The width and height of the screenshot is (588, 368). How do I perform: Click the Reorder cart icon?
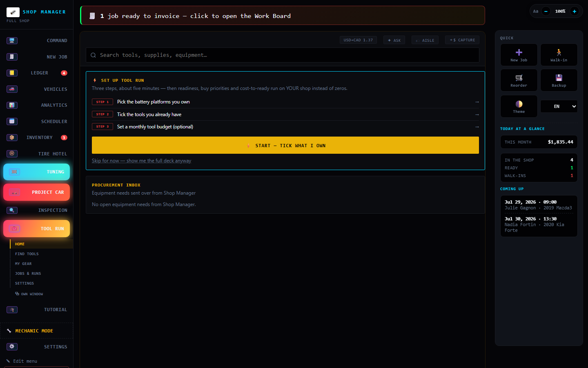click(x=519, y=78)
